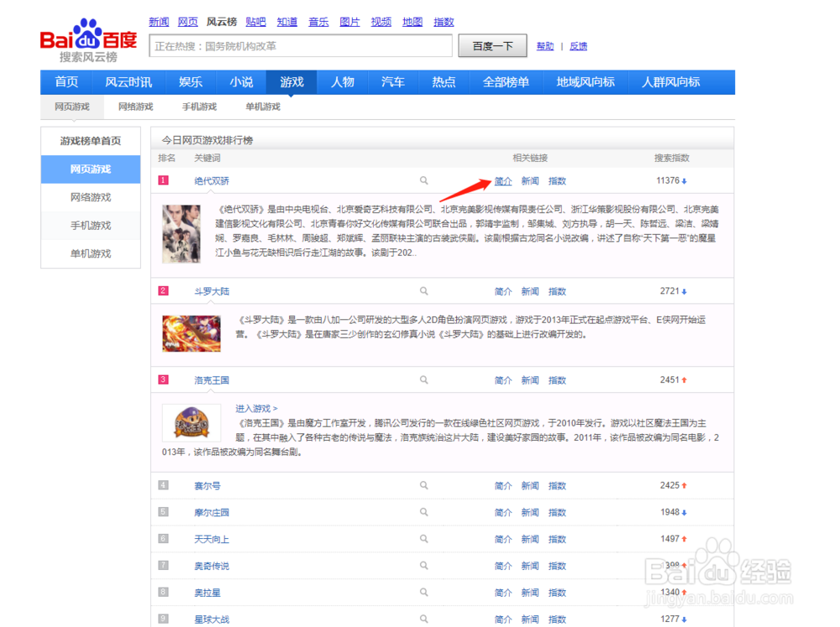840x627 pixels.
Task: Open 人物 navigation tab
Action: coord(343,82)
